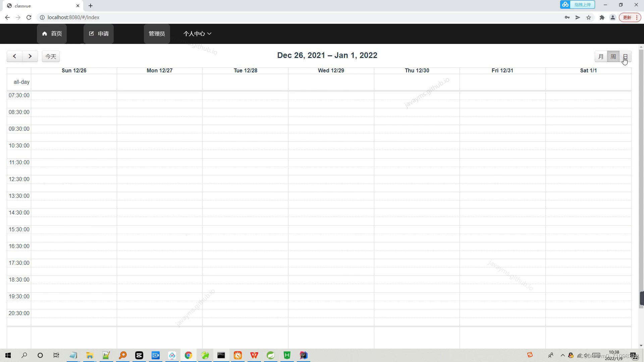
Task: Open the extensions puzzle icon
Action: (602, 17)
